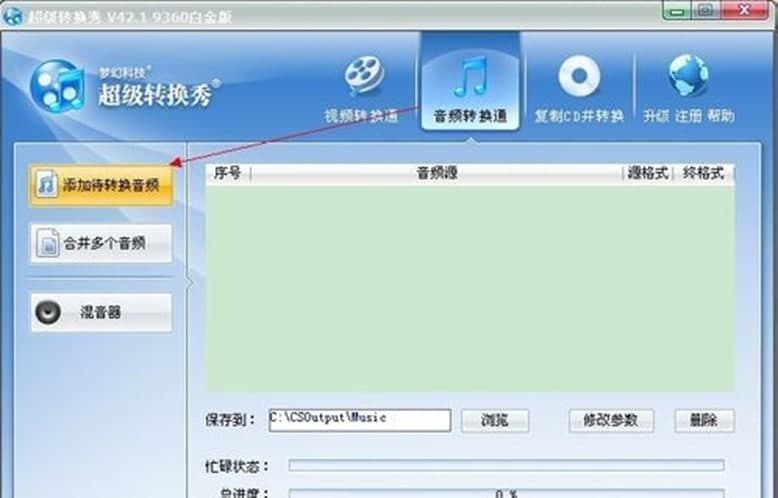This screenshot has height=498, width=778.
Task: Click the 添加待转换音频 button
Action: pyautogui.click(x=101, y=185)
